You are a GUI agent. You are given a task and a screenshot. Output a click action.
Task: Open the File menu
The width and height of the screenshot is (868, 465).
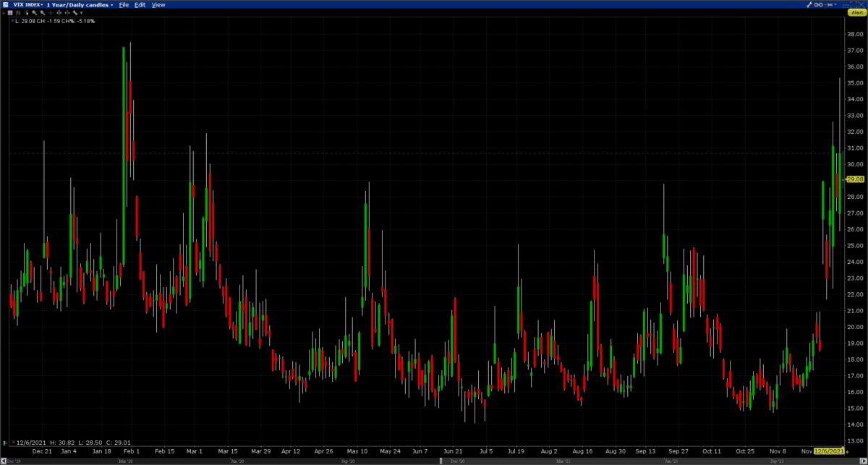tap(124, 5)
